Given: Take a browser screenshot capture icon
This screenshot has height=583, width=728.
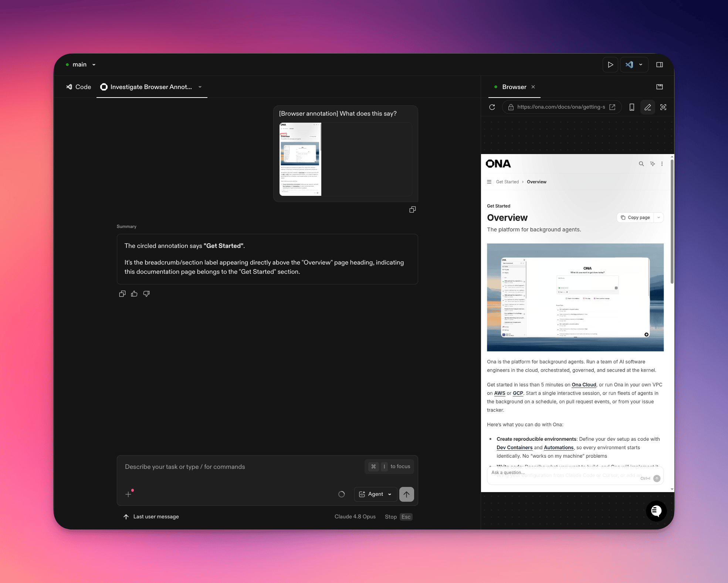Looking at the screenshot, I should tap(663, 107).
